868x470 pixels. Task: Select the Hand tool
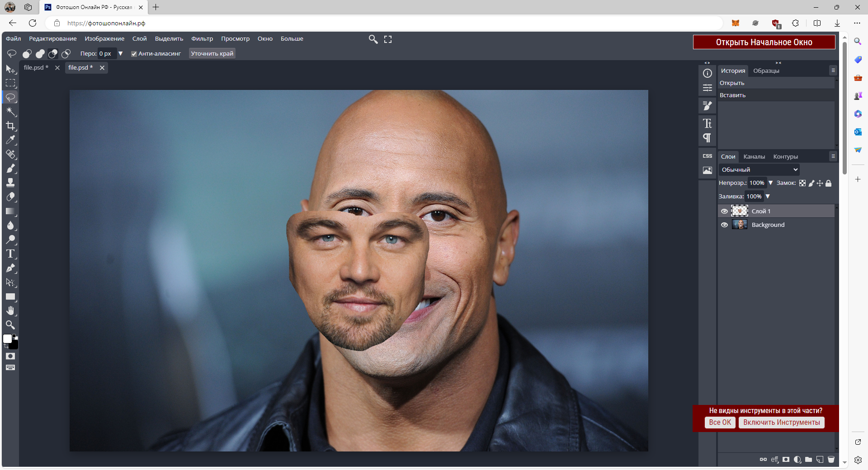point(11,311)
